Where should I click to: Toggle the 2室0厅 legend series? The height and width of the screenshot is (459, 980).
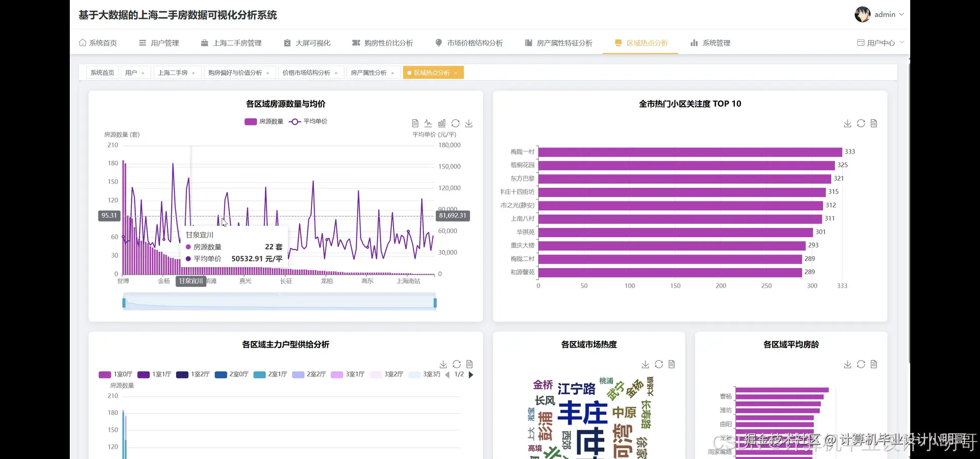pyautogui.click(x=232, y=374)
